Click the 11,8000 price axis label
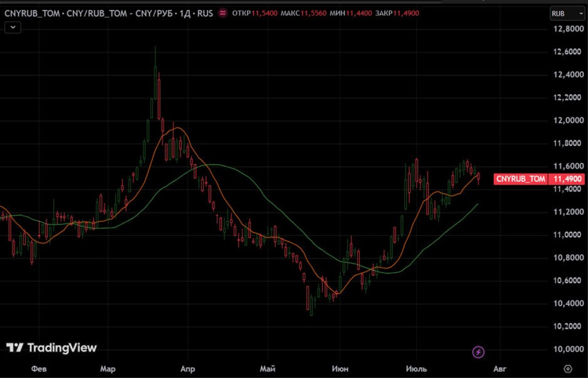The height and width of the screenshot is (378, 588). coord(569,143)
